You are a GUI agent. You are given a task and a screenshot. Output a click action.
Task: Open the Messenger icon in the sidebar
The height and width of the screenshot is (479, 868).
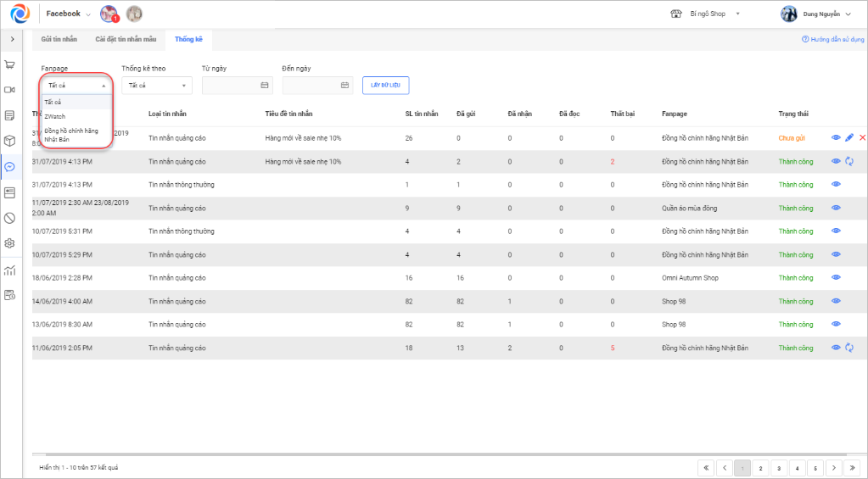10,167
